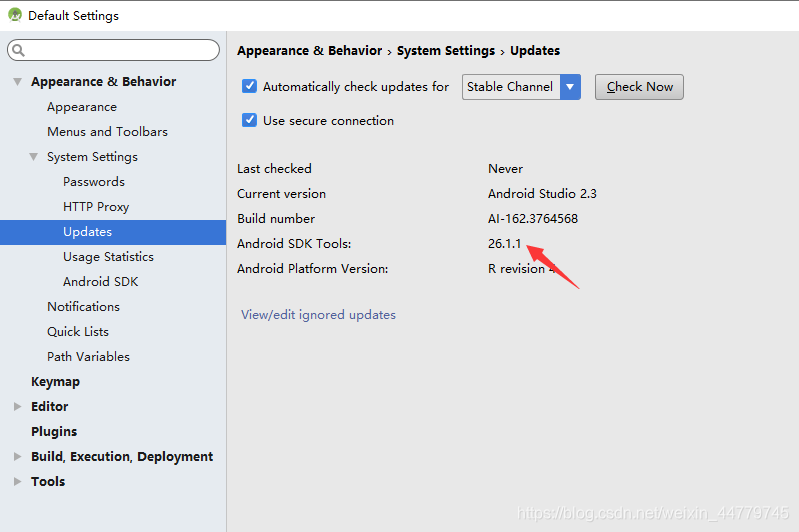Click System Settings in breadcrumb
Viewport: 799px width, 532px height.
446,50
